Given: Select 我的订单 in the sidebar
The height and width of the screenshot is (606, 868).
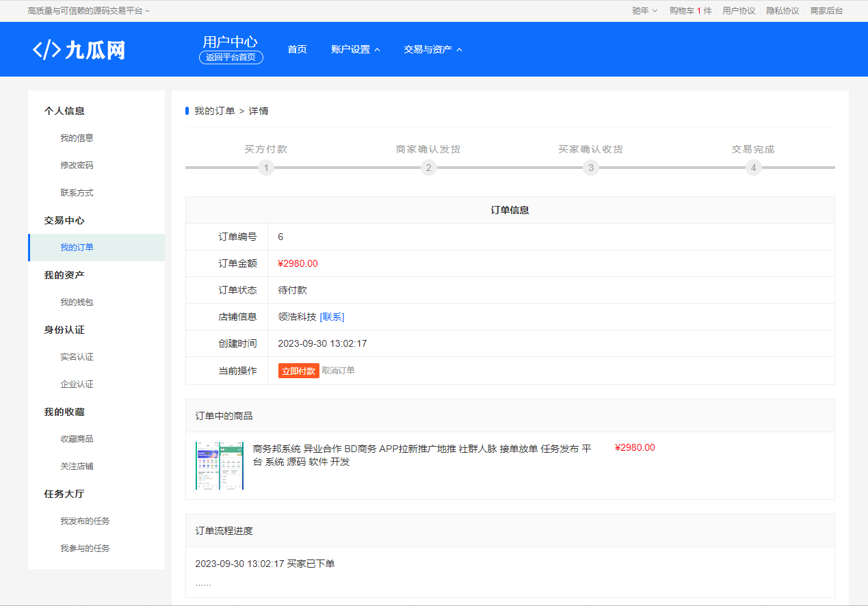Looking at the screenshot, I should coord(77,248).
